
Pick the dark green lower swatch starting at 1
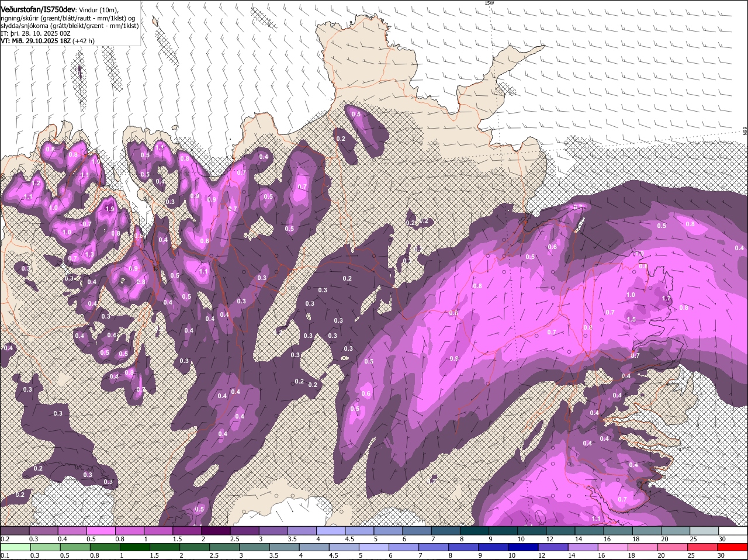134,547
